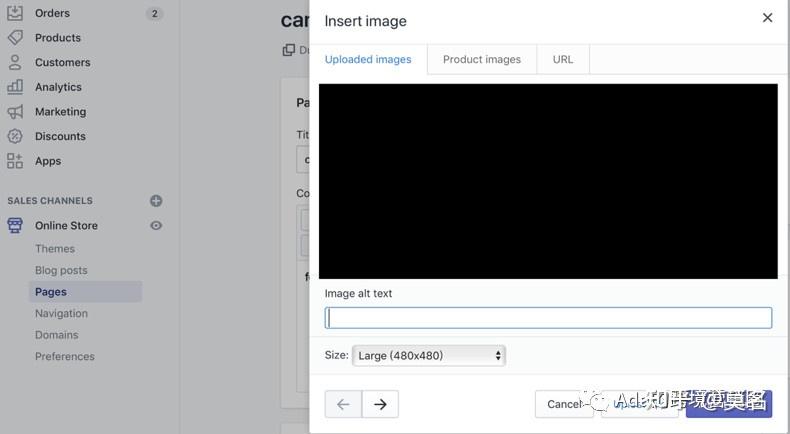Select the Uploaded images tab
This screenshot has width=790, height=434.
(x=368, y=60)
